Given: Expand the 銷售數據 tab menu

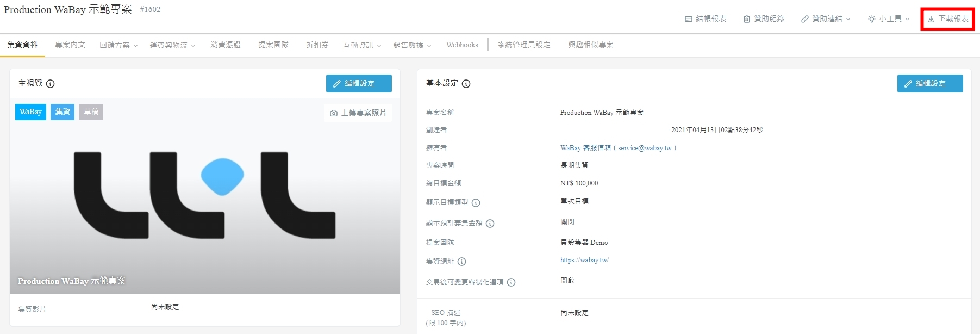Looking at the screenshot, I should (412, 45).
